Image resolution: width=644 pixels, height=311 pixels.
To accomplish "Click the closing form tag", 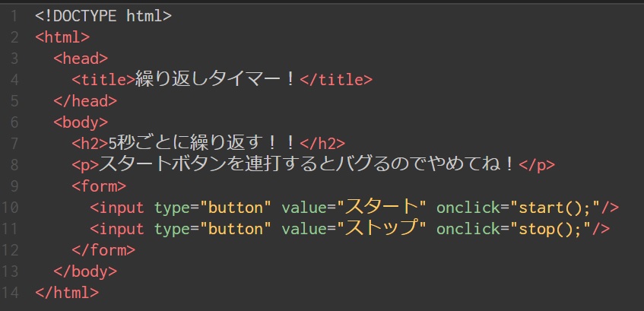I will point(103,249).
